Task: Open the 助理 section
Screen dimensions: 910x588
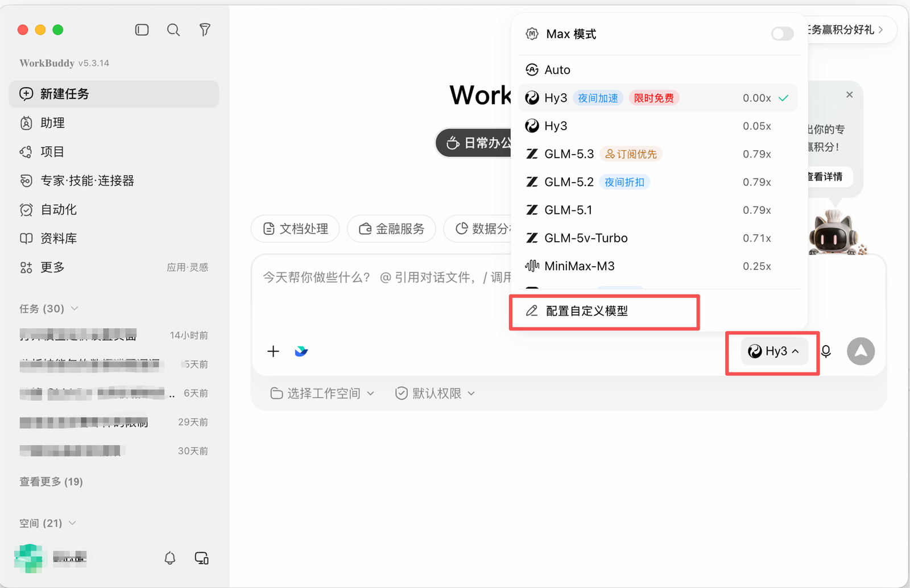Action: click(x=114, y=123)
